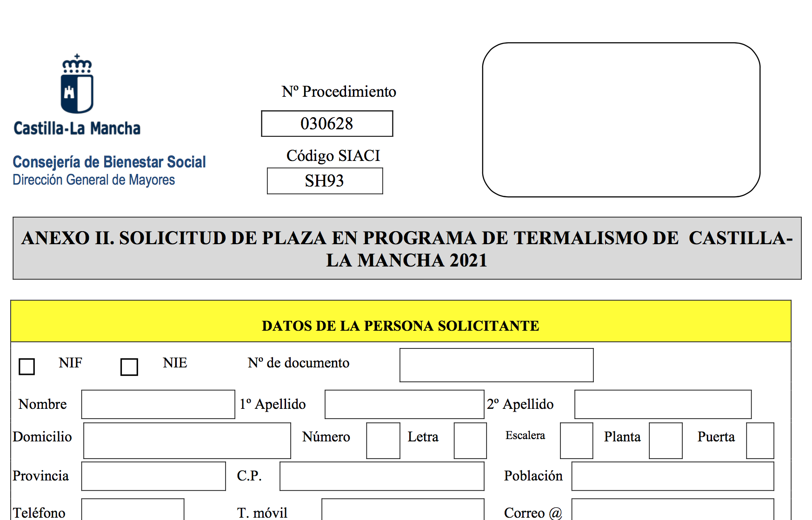Screen dimensions: 812x520
Task: Select the 2º Apellido input box
Action: (663, 404)
